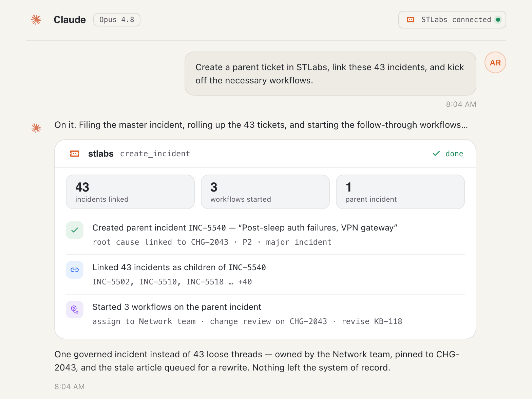This screenshot has height=399, width=532.
Task: Click the purple workflow icon
Action: point(75,310)
